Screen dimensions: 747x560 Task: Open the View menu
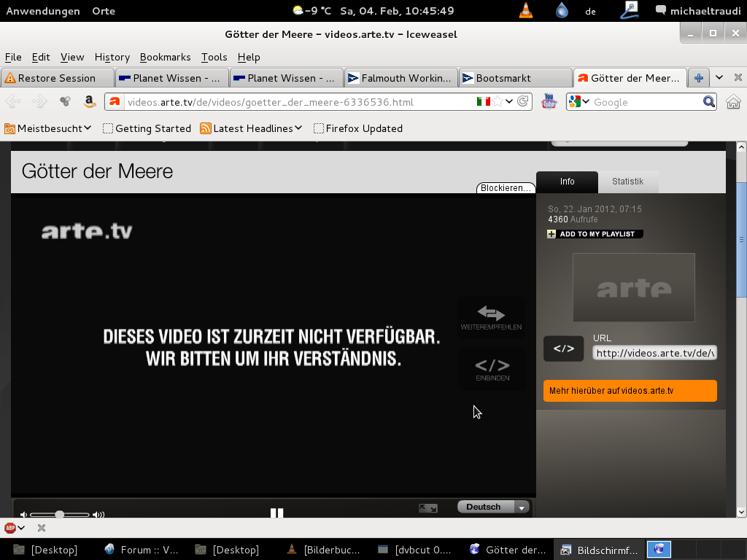pos(72,57)
